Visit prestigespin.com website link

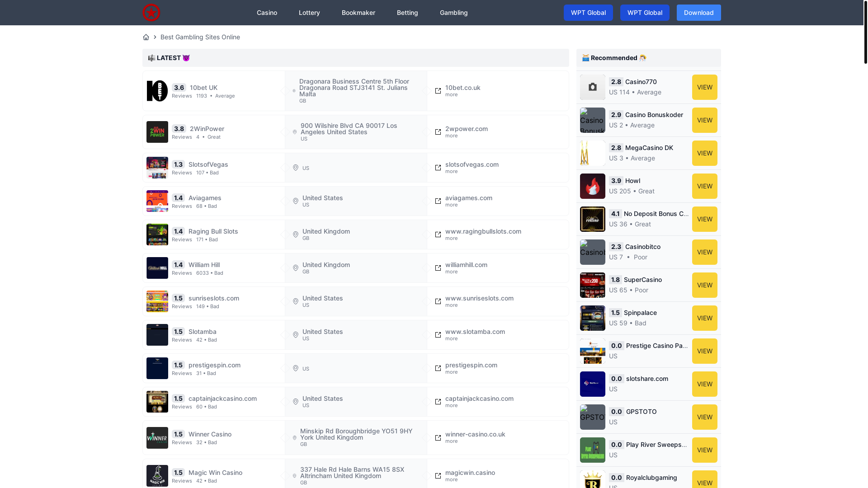[471, 365]
